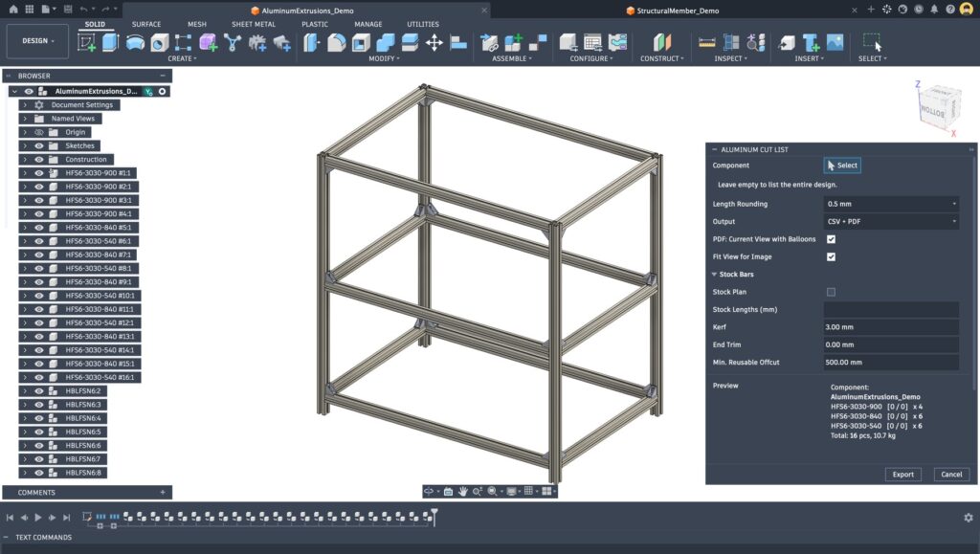Click the Home icon in the top bar
Image resolution: width=980 pixels, height=554 pixels.
point(13,10)
